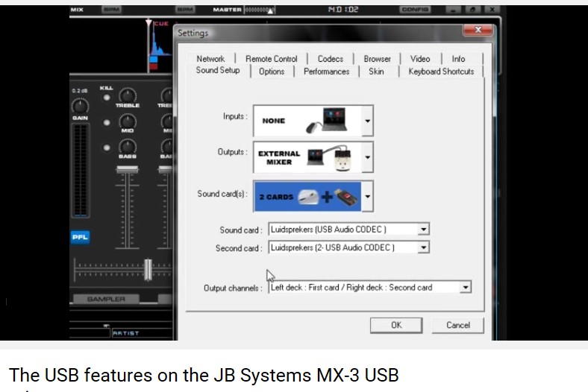Screen dimensions: 588x392
Task: Click the MASTER tempo slider
Action: click(x=260, y=10)
